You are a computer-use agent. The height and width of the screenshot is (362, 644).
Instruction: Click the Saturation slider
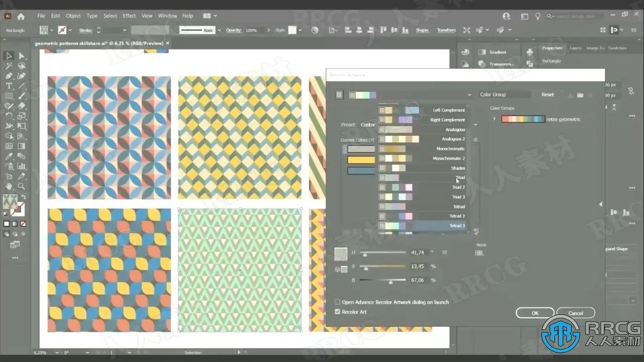pos(382,266)
